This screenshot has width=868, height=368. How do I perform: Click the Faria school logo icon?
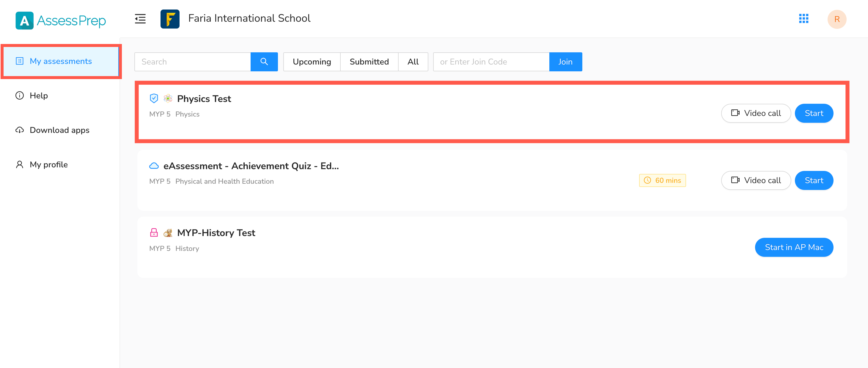[170, 19]
